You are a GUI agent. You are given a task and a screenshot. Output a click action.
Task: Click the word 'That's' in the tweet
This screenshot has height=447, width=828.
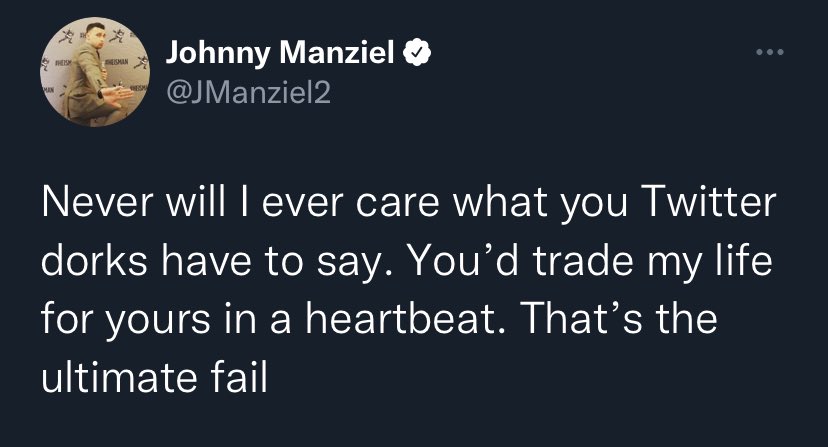click(x=581, y=320)
